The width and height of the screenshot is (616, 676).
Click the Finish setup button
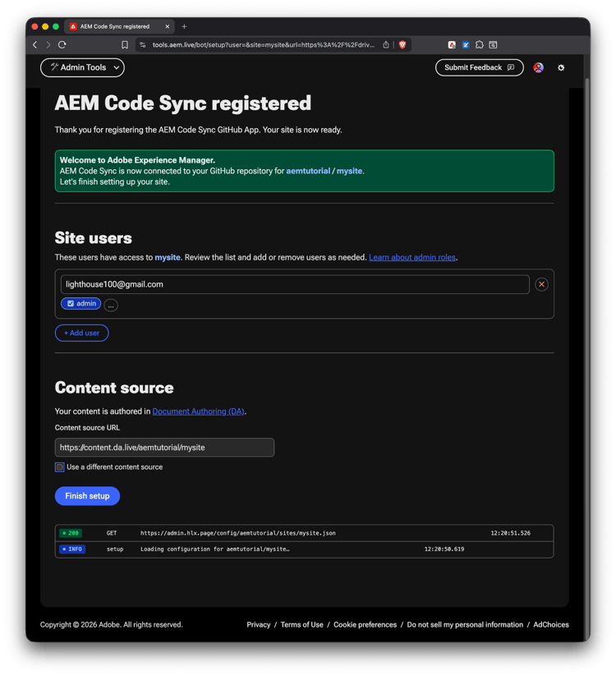point(87,496)
